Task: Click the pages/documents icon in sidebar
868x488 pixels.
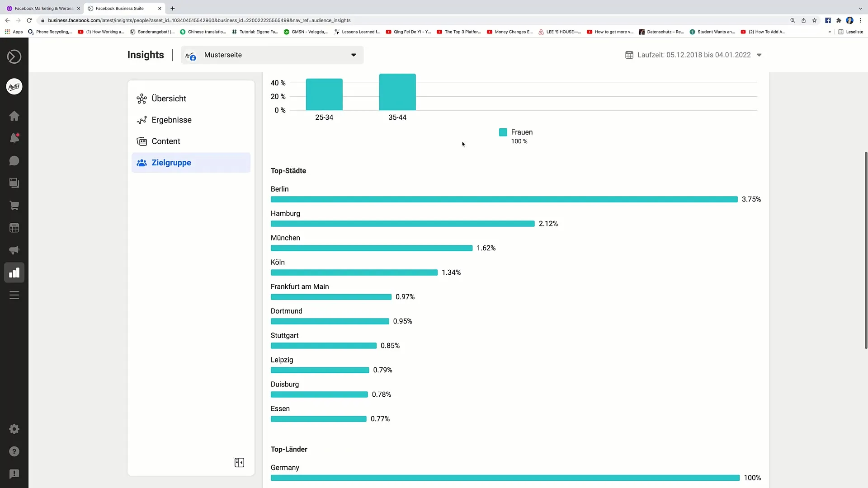Action: pyautogui.click(x=14, y=183)
